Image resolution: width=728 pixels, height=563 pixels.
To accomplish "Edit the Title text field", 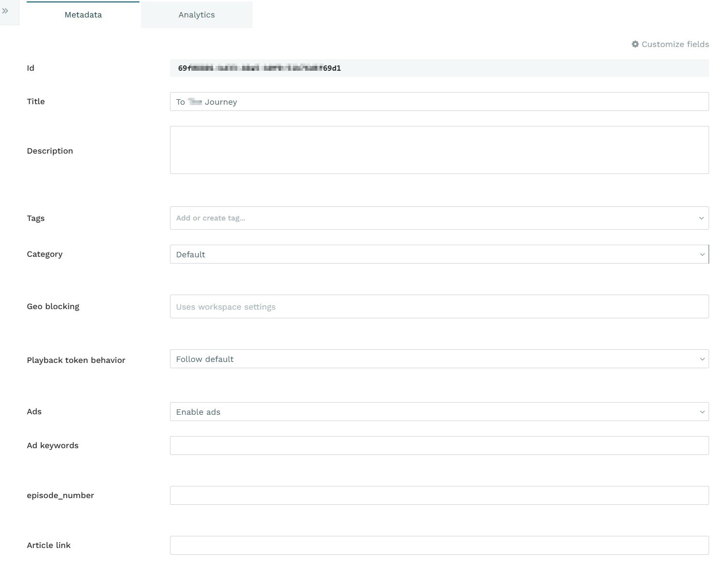I will pos(439,102).
